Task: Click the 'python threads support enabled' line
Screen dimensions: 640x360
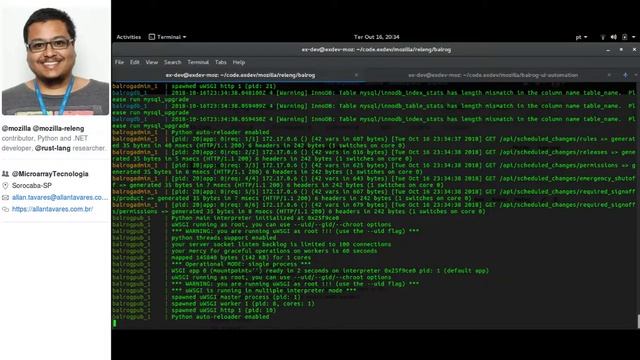Action: pyautogui.click(x=224, y=238)
